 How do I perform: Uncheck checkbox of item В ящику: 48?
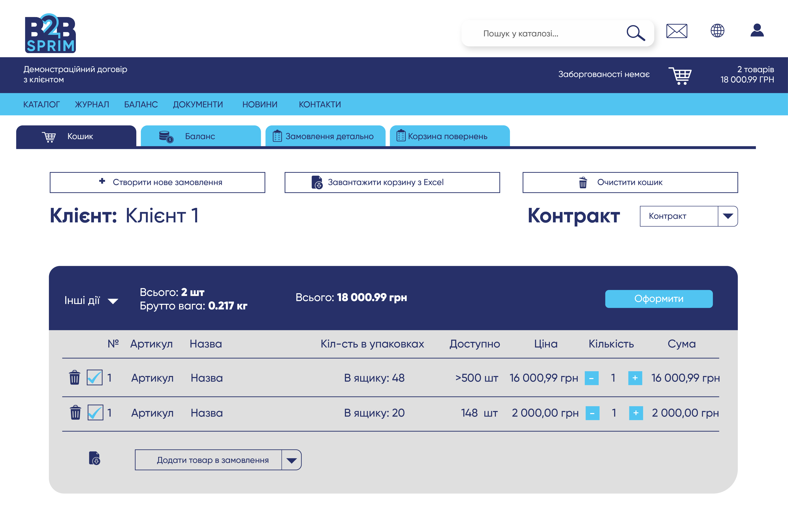click(x=95, y=377)
